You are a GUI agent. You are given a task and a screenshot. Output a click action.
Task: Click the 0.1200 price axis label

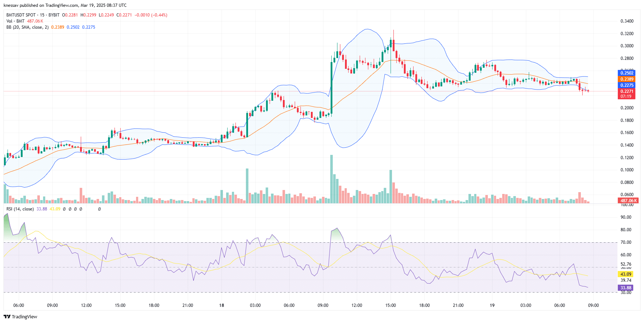[627, 158]
